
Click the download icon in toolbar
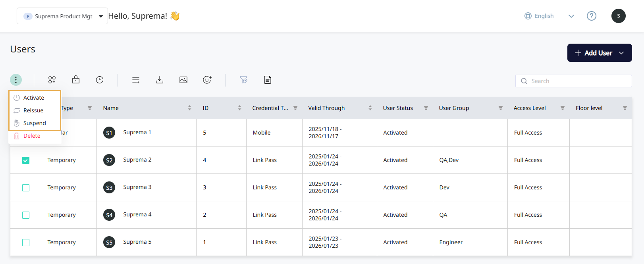[x=160, y=80]
